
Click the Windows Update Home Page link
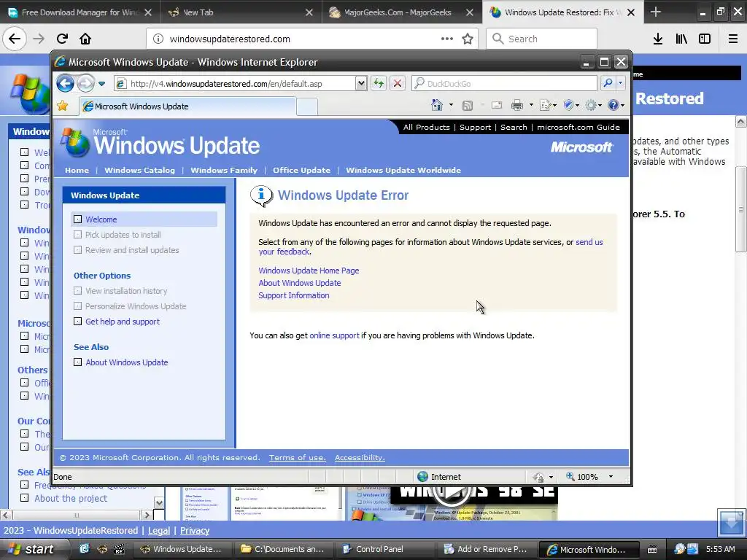[x=309, y=271]
